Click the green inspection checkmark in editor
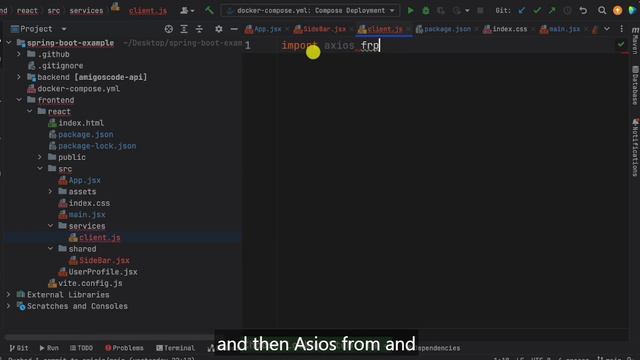 621,44
